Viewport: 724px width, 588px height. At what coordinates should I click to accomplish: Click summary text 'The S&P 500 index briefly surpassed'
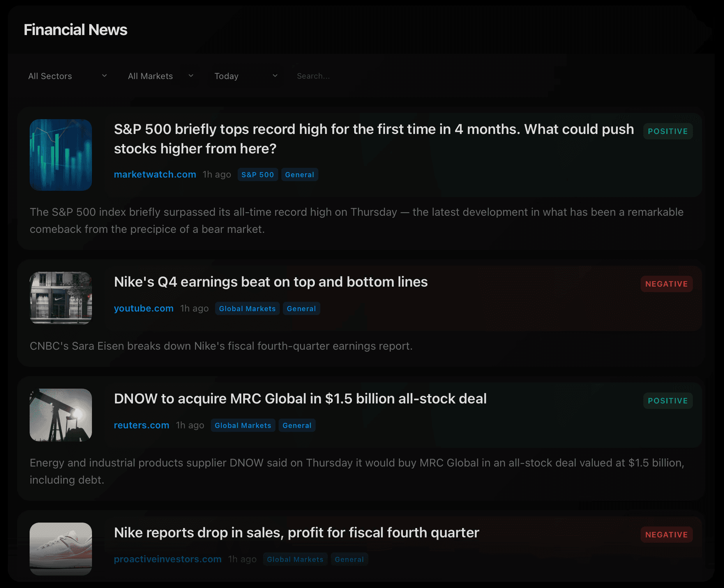click(357, 220)
